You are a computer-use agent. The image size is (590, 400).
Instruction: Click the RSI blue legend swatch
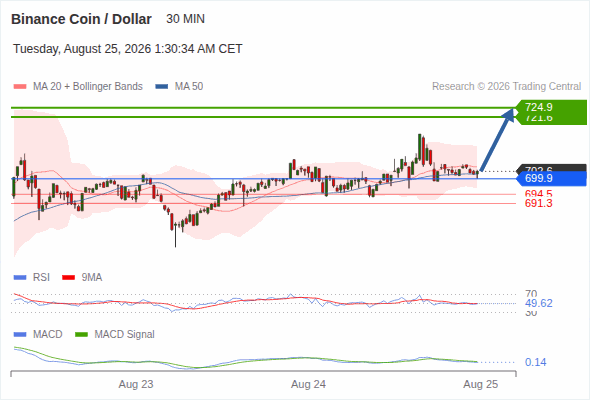[x=20, y=278]
